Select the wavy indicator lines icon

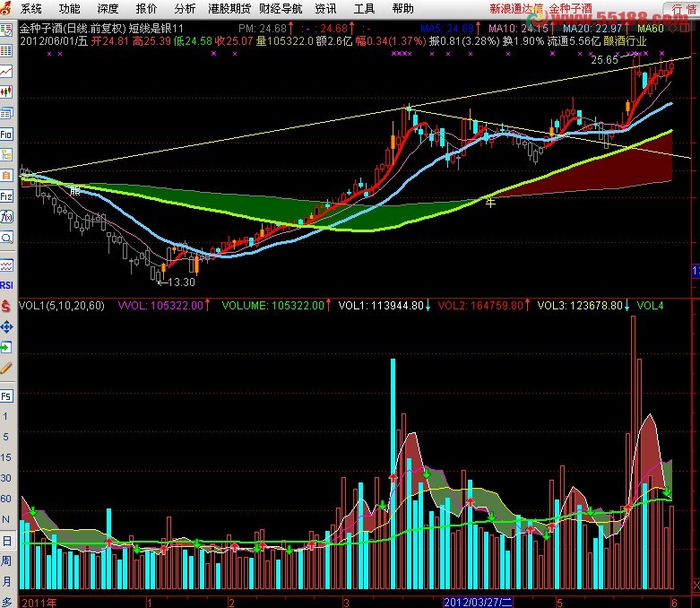pyautogui.click(x=6, y=265)
